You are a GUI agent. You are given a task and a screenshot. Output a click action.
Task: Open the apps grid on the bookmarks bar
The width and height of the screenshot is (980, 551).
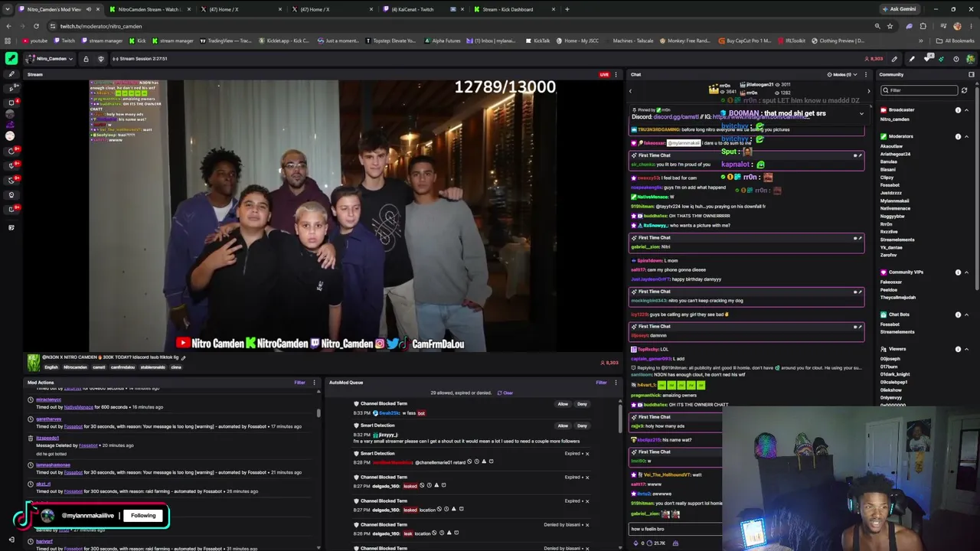[x=8, y=41]
